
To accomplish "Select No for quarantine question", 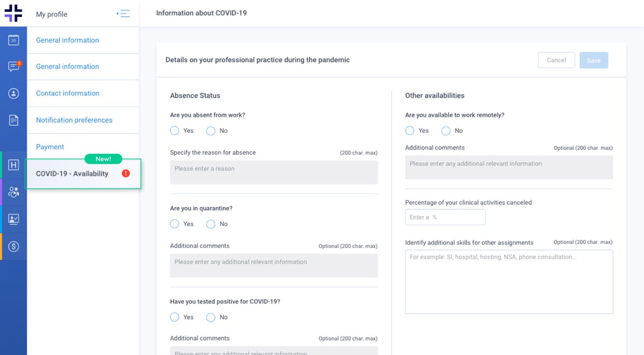I will click(x=211, y=224).
